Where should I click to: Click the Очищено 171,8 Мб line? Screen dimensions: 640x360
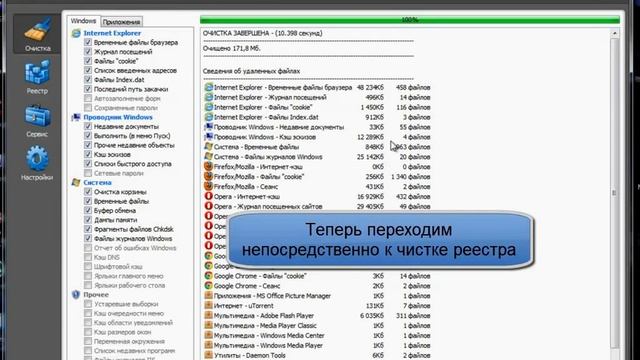[232, 48]
